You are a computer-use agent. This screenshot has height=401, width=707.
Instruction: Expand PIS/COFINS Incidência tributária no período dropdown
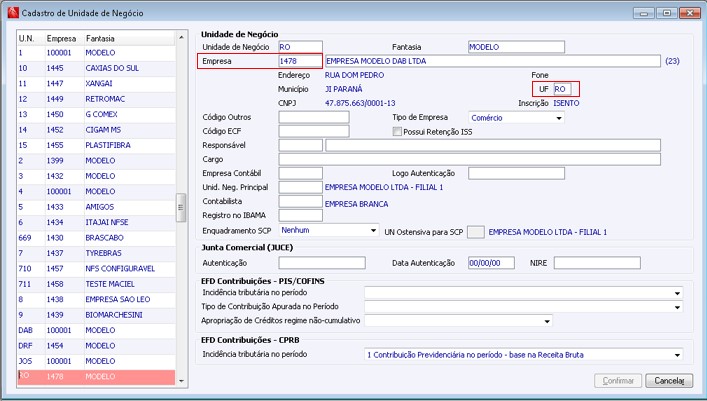(x=523, y=293)
